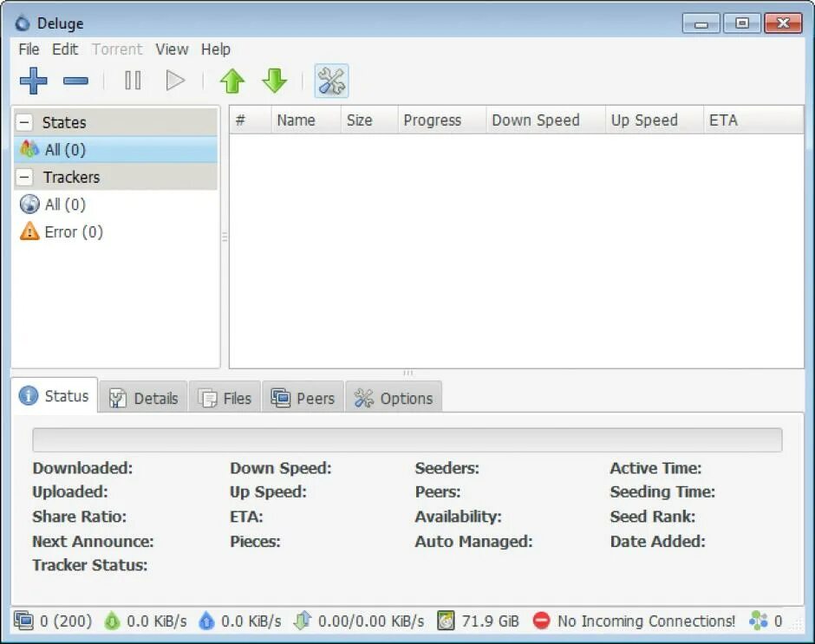Open the File menu
Viewport: 815px width, 644px height.
click(x=29, y=49)
